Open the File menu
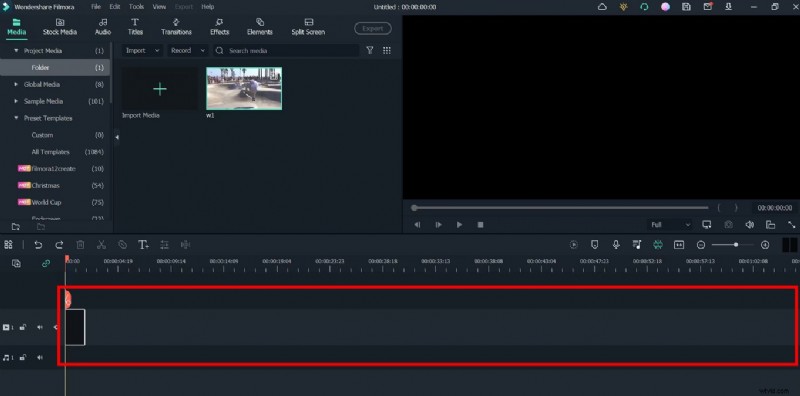The height and width of the screenshot is (396, 800). (96, 7)
